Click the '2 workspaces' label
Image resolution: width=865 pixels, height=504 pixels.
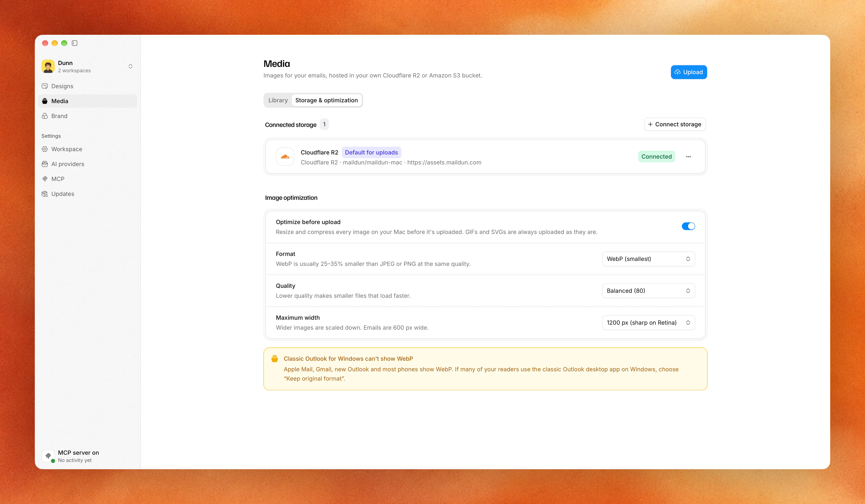point(74,71)
